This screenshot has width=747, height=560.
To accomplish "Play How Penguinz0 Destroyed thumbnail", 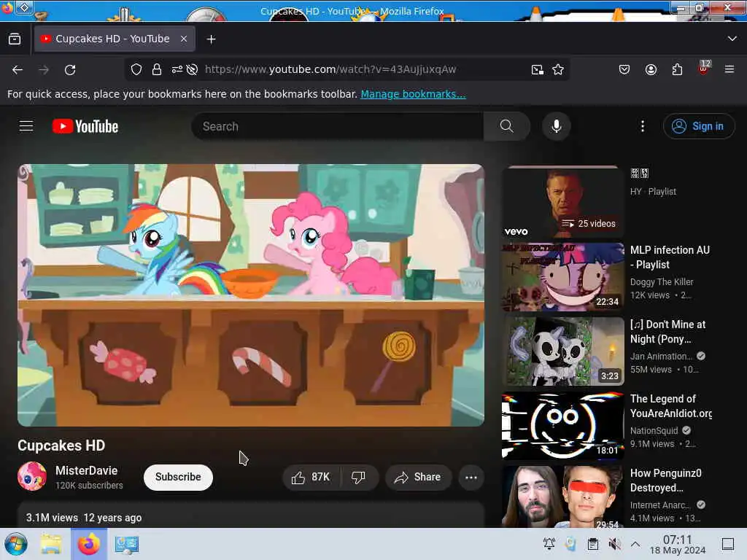I will pyautogui.click(x=562, y=497).
